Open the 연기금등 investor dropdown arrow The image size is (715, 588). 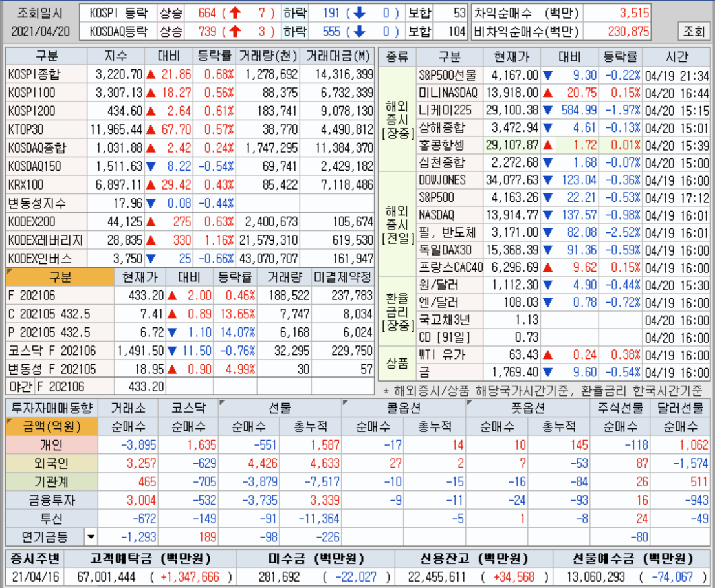tap(91, 537)
